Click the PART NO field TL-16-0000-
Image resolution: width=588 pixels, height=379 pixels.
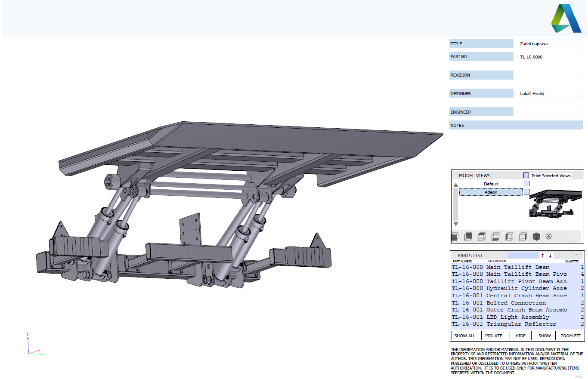551,57
